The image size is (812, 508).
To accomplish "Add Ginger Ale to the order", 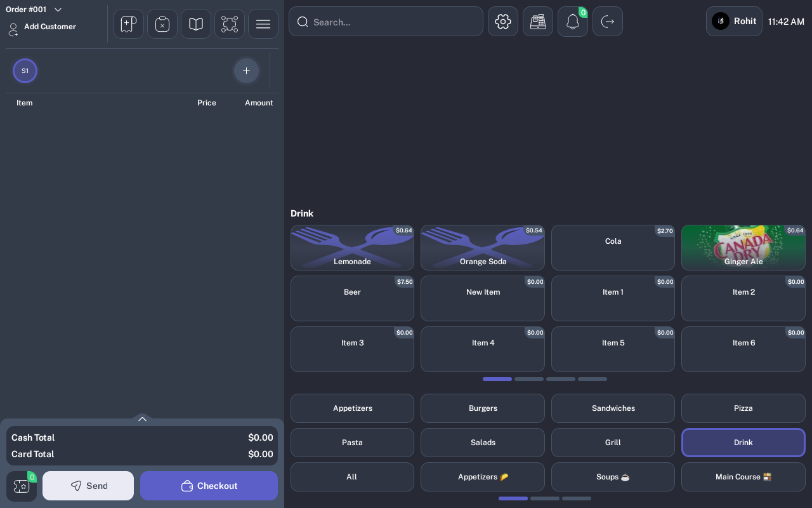I will point(743,248).
